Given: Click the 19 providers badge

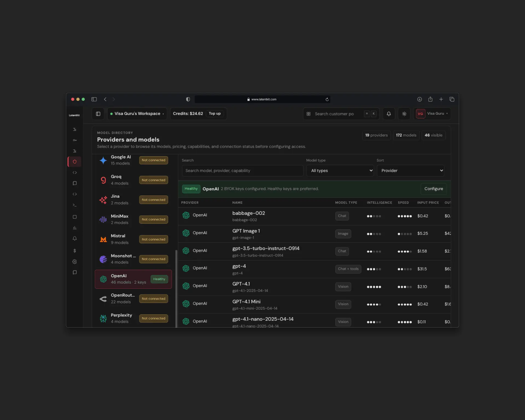Looking at the screenshot, I should pos(377,135).
